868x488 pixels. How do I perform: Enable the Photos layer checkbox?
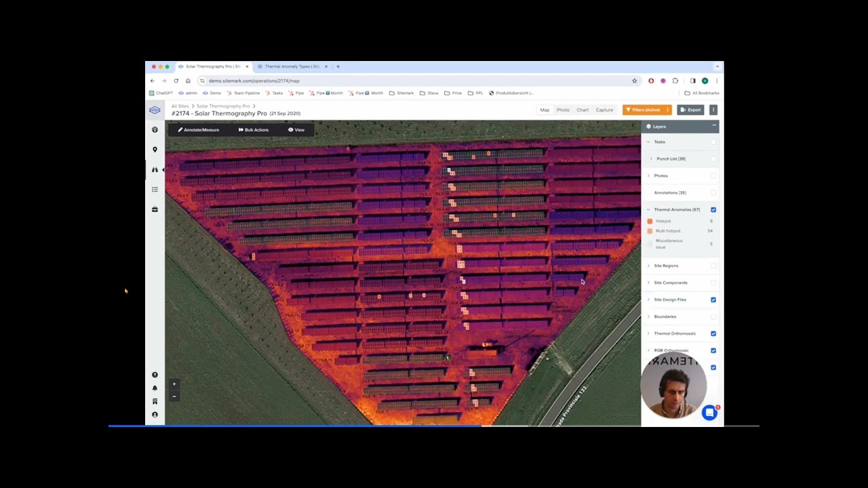click(713, 176)
